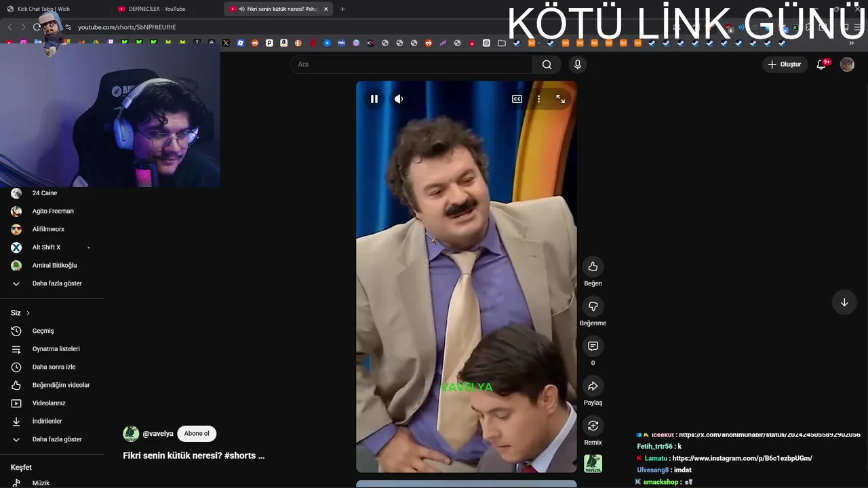Click the @vavelya channel avatar
The image size is (868, 488).
click(131, 434)
